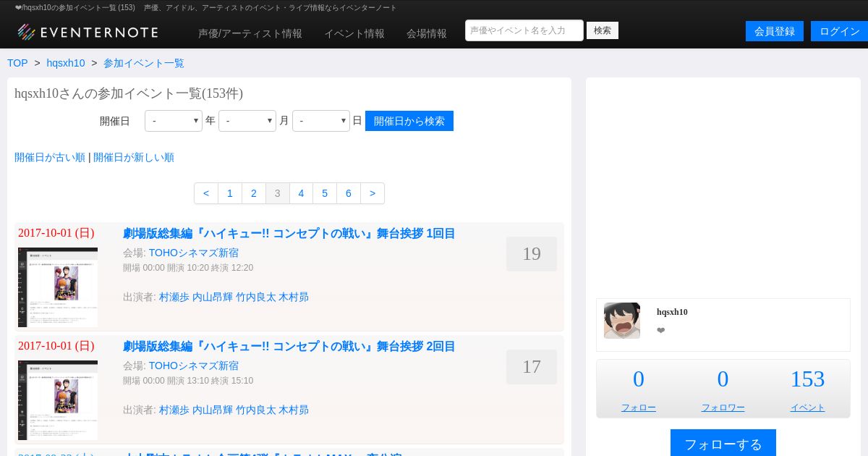This screenshot has height=456, width=868.
Task: Expand the 月 month dropdown
Action: [247, 121]
